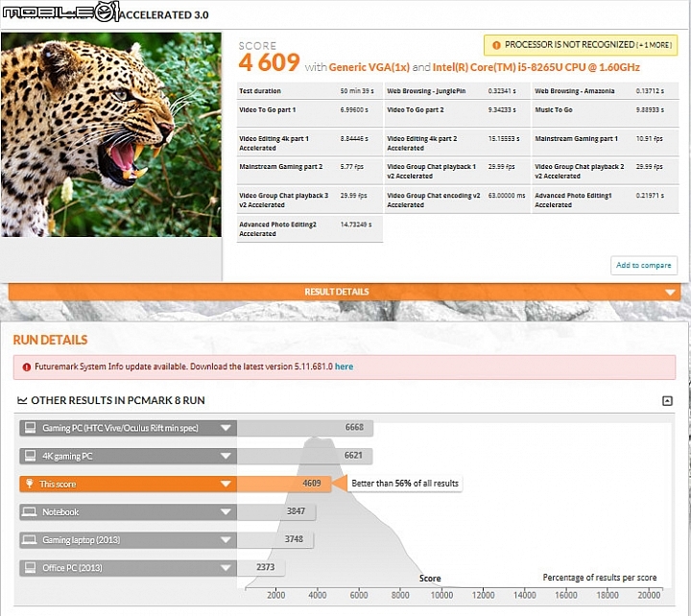Click the chart icon beside Other Results heading
The height and width of the screenshot is (616, 691).
pyautogui.click(x=22, y=400)
